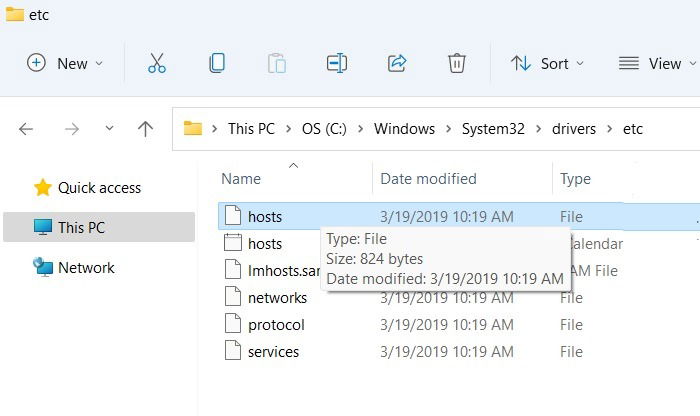Select This PC in navigation pane

click(81, 227)
